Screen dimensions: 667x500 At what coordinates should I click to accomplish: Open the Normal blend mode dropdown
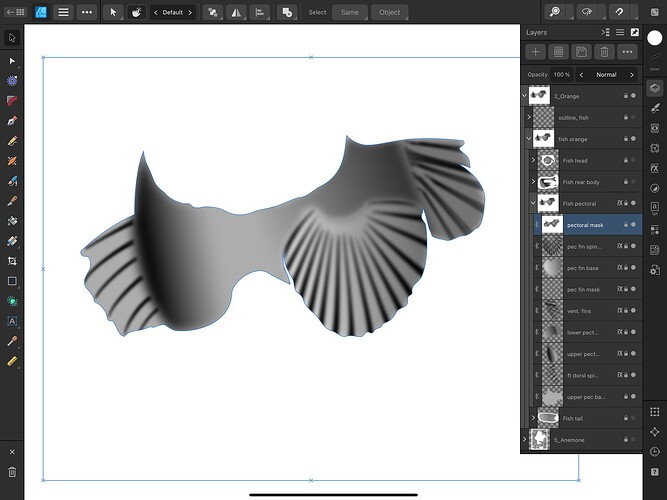coord(606,74)
